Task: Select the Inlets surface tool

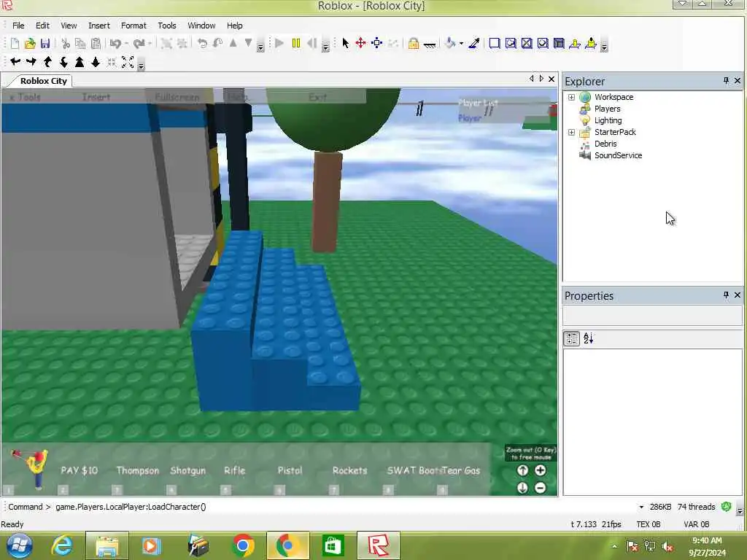Action: coord(559,43)
